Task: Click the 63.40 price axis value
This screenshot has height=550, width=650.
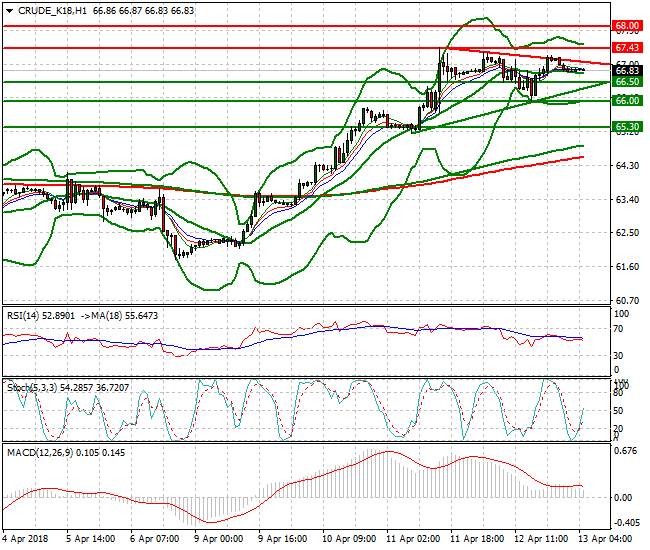Action: click(x=627, y=200)
